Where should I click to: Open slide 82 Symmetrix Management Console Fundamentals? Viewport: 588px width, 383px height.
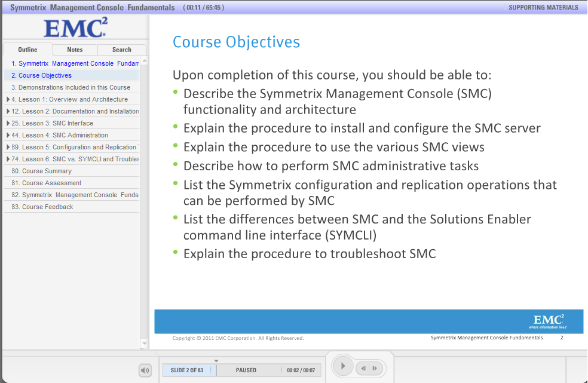[x=72, y=195]
